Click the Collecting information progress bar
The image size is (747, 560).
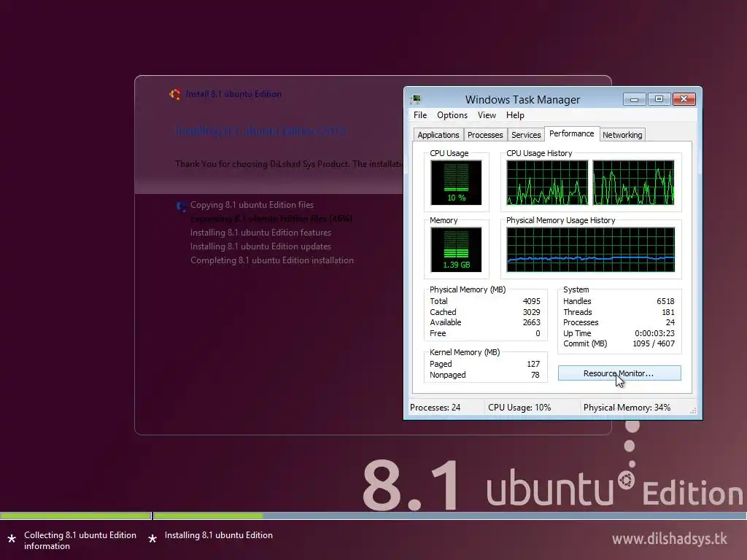[76, 516]
